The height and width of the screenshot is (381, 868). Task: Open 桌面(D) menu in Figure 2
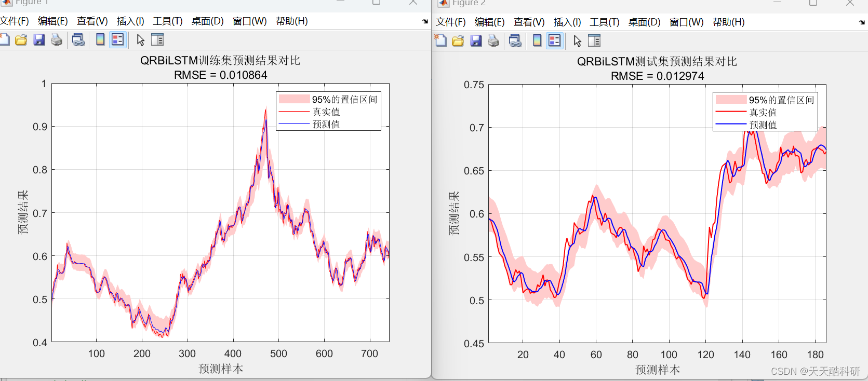645,22
